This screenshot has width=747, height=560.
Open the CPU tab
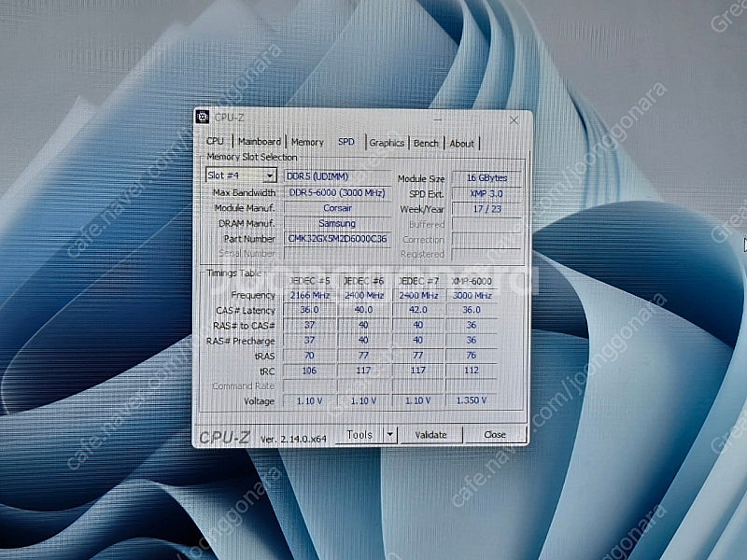(215, 141)
